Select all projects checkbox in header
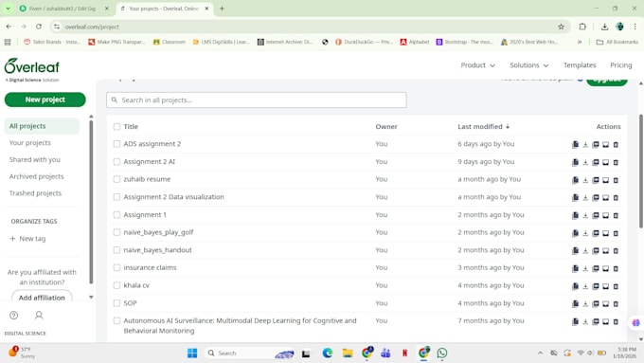Viewport: 644px width, 363px height. [116, 127]
